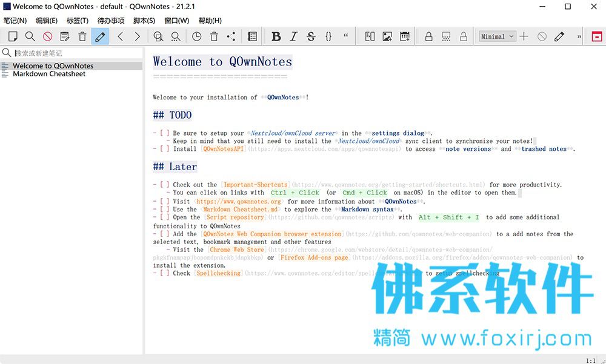Click the share note icon
This screenshot has width=606, height=364.
[231, 36]
